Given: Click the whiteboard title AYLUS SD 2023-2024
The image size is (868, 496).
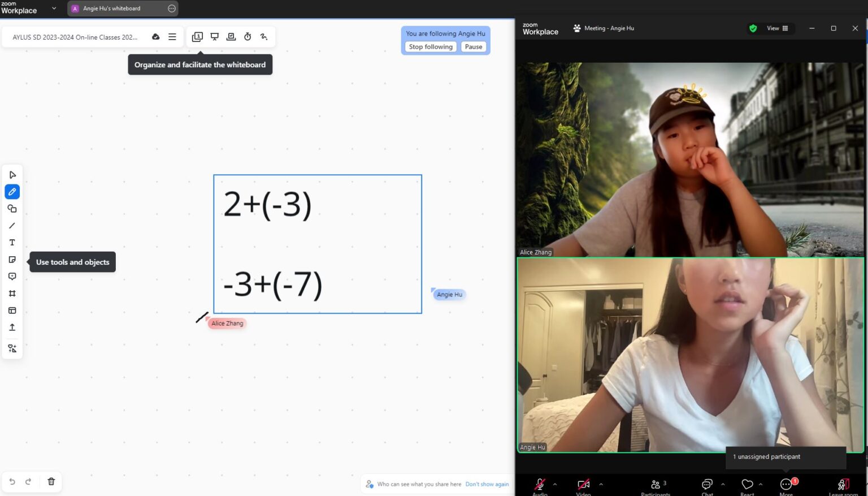Looking at the screenshot, I should point(75,37).
